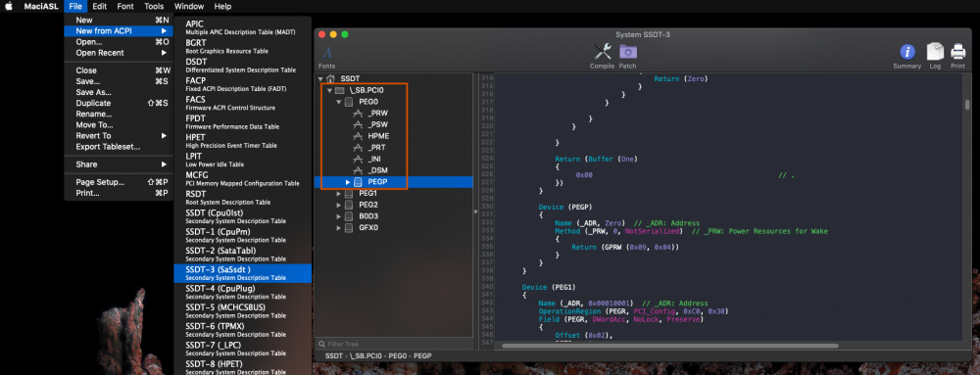Collapse the SSDT root node
This screenshot has width=980, height=375.
click(x=320, y=79)
